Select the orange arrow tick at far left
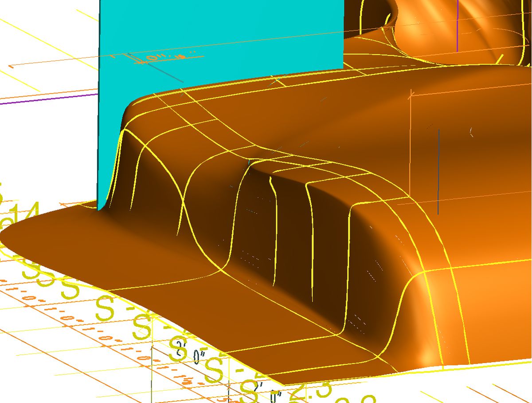The image size is (532, 403). pos(11,65)
